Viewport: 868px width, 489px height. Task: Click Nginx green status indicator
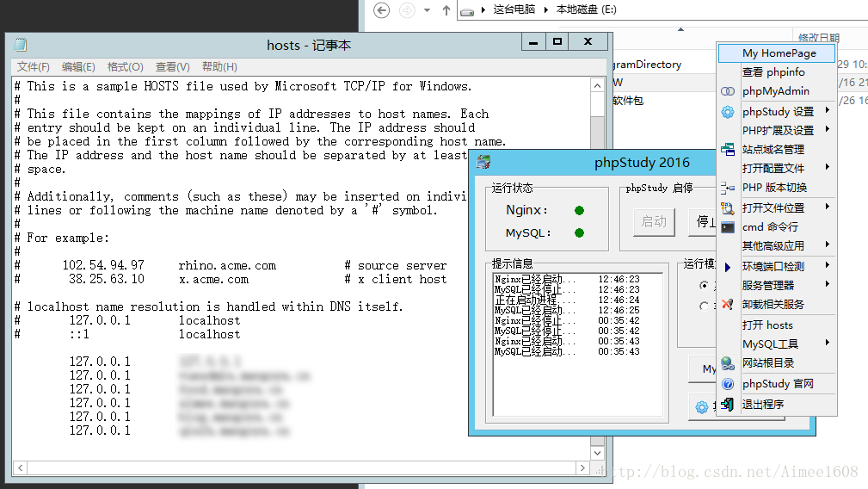click(579, 210)
